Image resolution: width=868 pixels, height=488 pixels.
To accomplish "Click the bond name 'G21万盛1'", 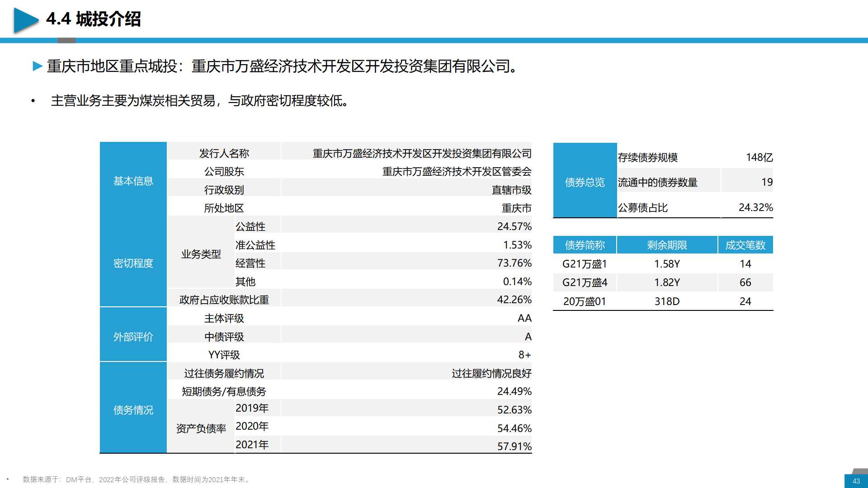I will pos(585,264).
